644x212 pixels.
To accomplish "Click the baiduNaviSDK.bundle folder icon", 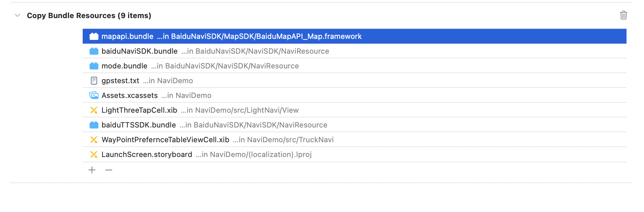I will [94, 51].
